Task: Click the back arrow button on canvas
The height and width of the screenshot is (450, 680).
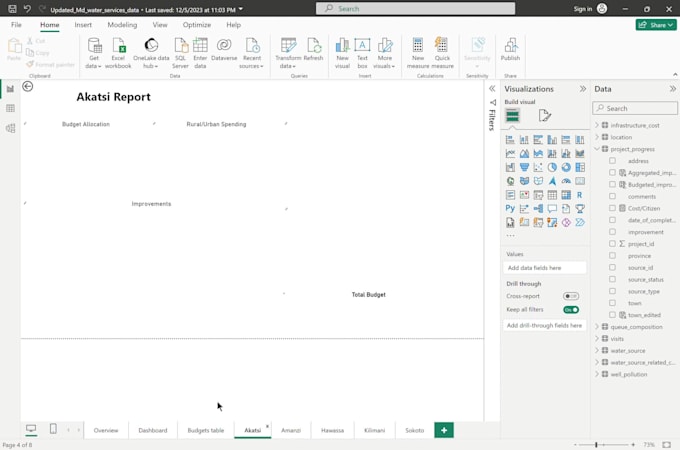Action: 28,86
